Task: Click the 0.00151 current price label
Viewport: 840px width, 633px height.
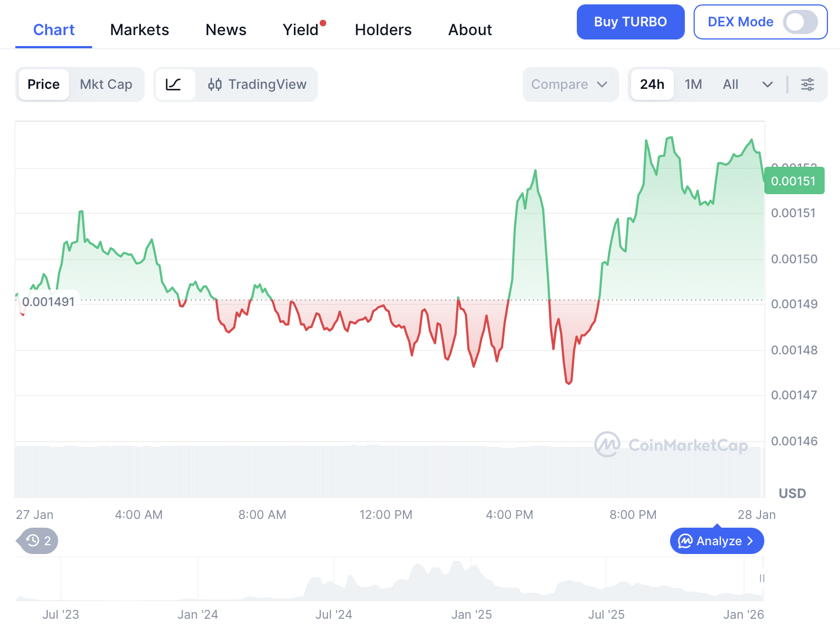Action: coord(793,181)
